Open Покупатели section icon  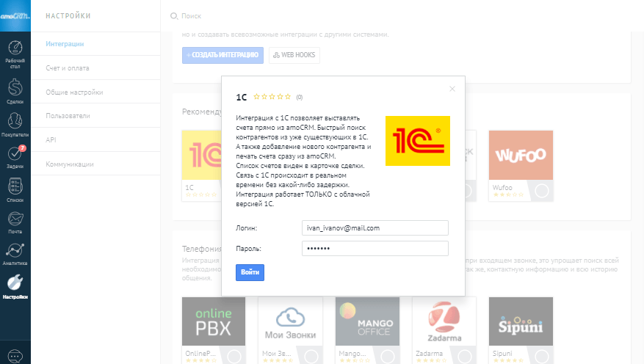(15, 125)
